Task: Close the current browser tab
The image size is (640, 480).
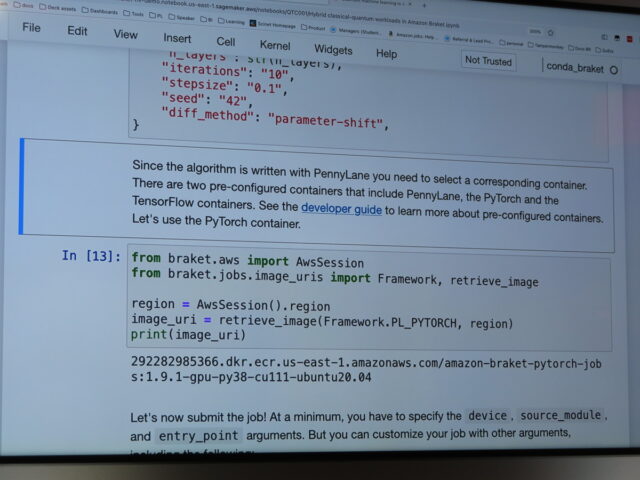Action: [410, 4]
